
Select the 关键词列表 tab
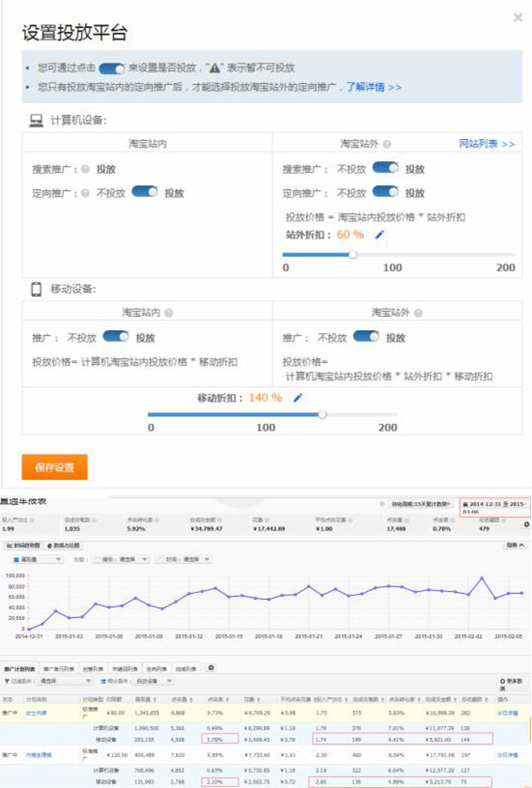click(125, 669)
